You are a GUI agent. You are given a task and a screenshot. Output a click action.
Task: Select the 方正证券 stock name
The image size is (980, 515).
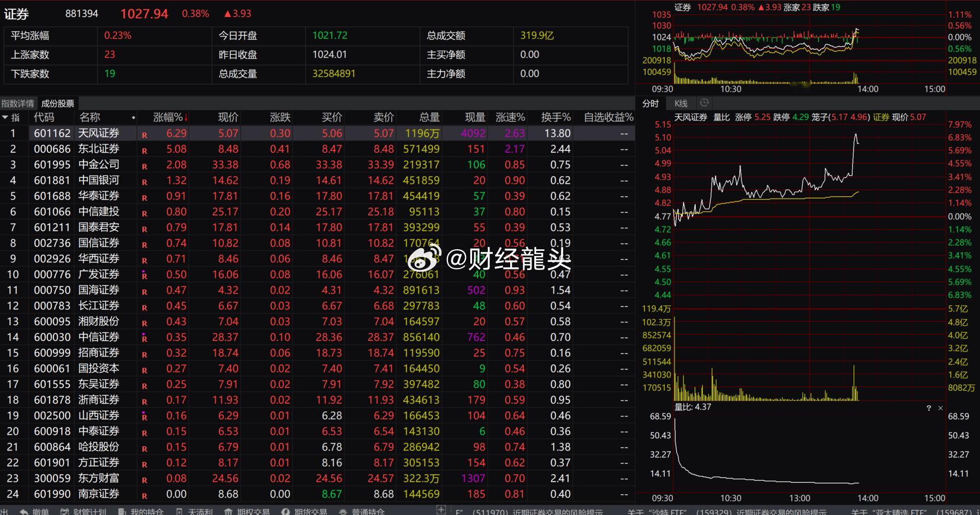click(99, 463)
